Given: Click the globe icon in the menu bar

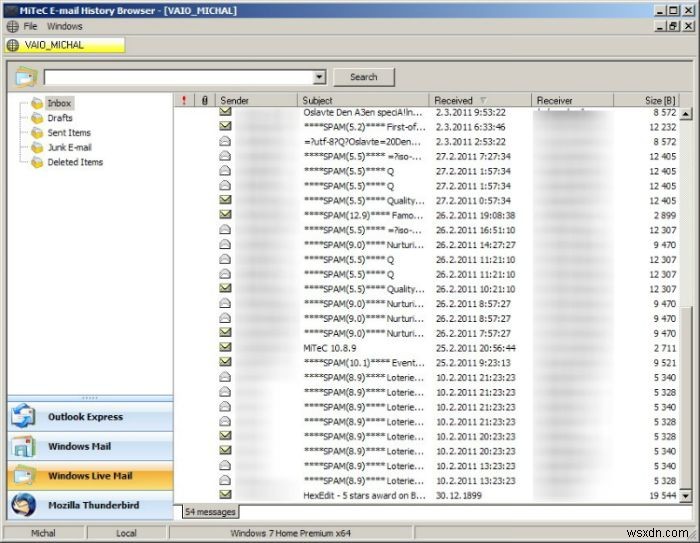Looking at the screenshot, I should pyautogui.click(x=12, y=26).
